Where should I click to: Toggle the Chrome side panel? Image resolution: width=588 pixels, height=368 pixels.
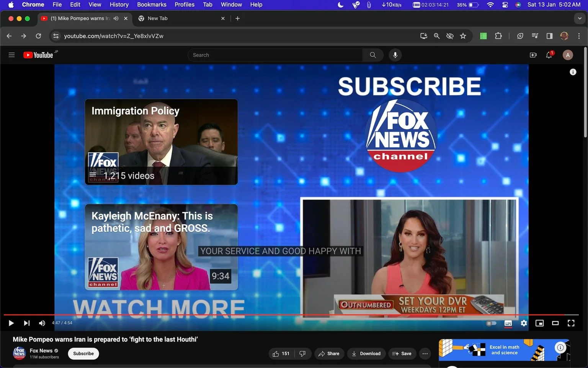549,36
